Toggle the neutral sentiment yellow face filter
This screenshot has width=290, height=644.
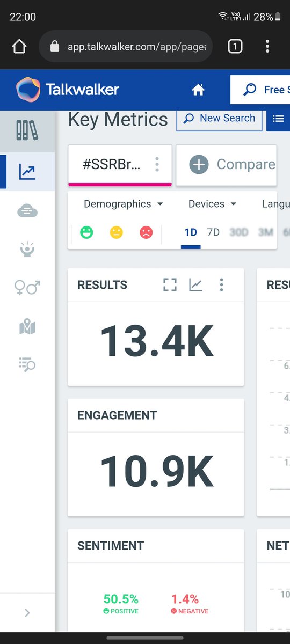116,232
